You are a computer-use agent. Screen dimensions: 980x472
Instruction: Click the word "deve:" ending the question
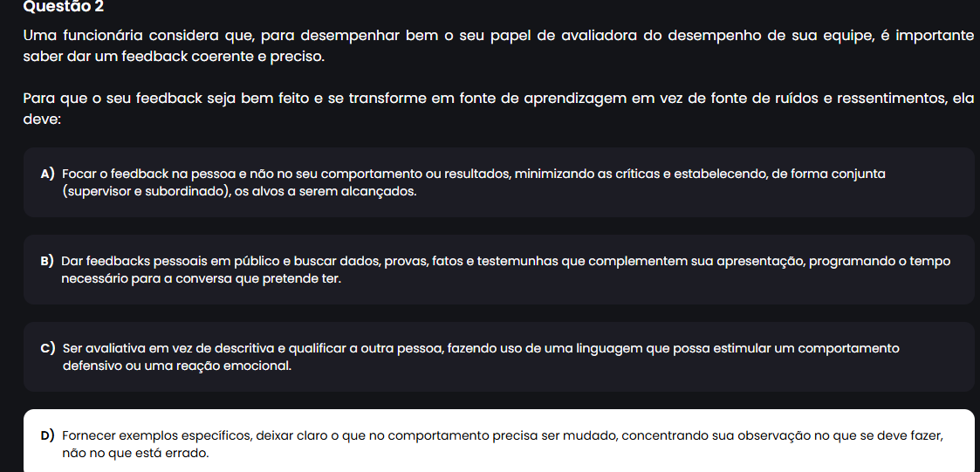[x=42, y=118]
